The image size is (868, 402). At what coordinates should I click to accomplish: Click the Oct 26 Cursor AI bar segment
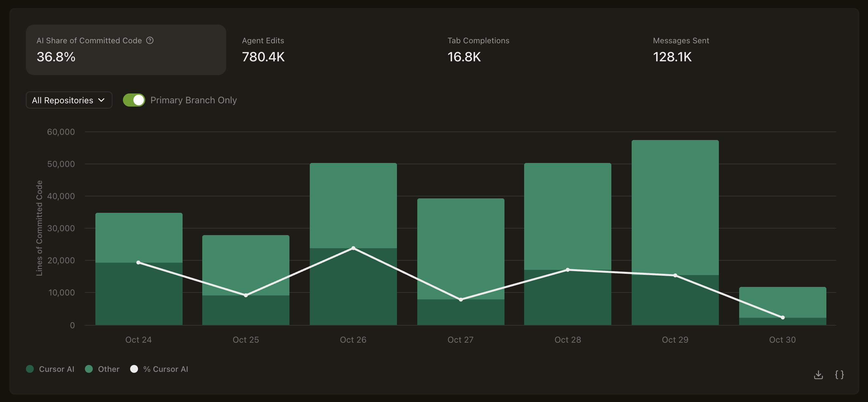353,287
